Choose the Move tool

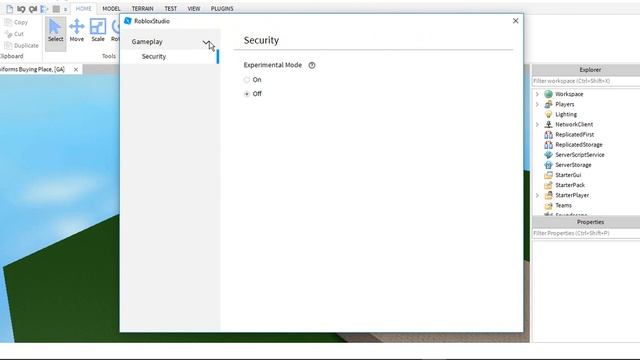pos(76,31)
